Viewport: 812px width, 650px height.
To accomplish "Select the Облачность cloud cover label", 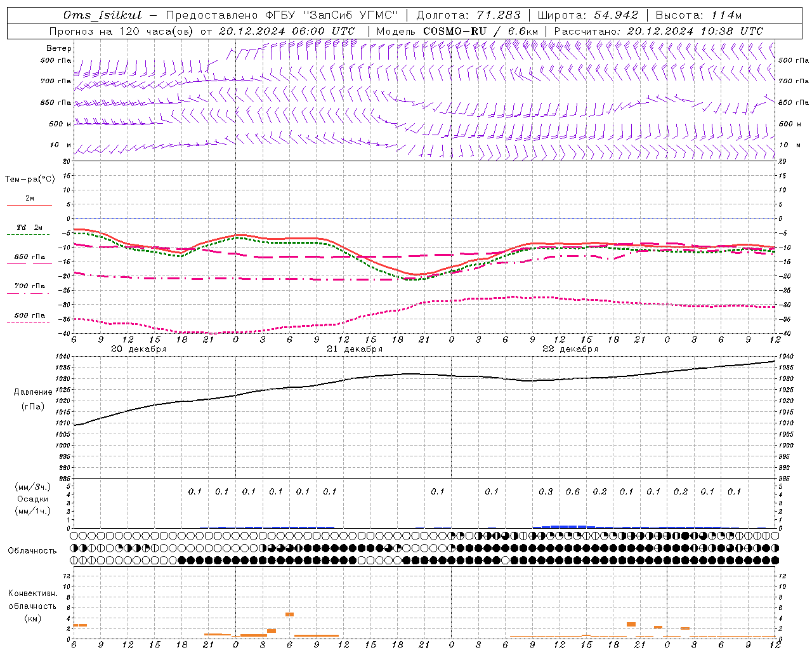I will pyautogui.click(x=32, y=551).
